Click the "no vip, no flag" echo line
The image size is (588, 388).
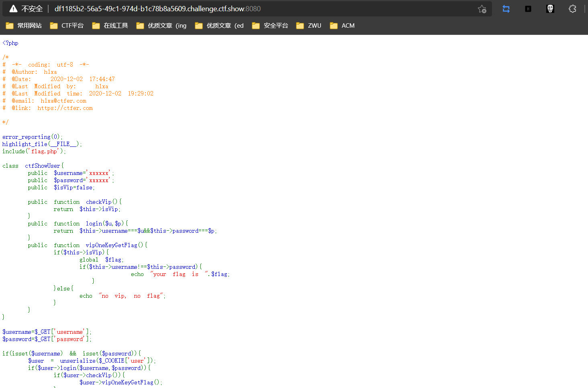click(x=122, y=296)
